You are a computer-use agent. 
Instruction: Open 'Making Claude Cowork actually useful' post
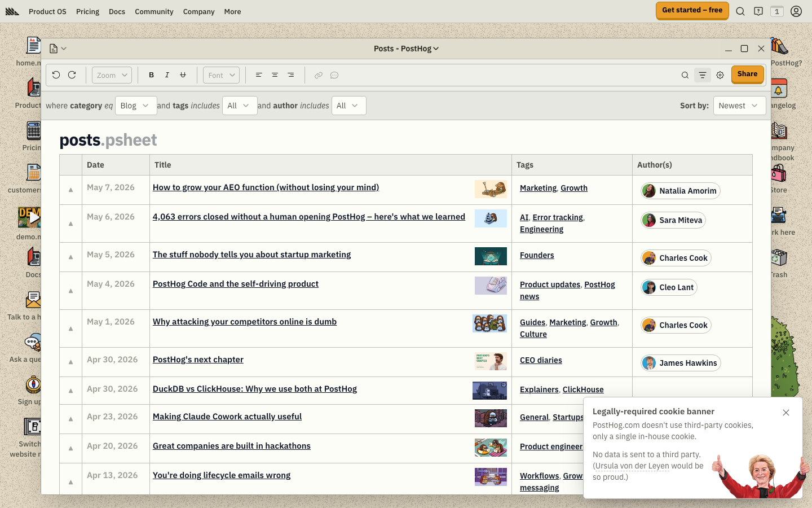[x=227, y=417]
